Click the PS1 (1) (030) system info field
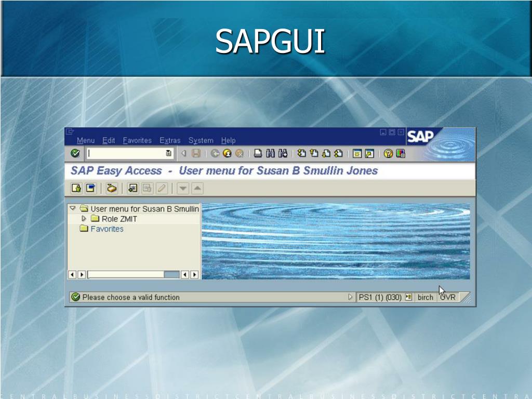 pyautogui.click(x=380, y=297)
